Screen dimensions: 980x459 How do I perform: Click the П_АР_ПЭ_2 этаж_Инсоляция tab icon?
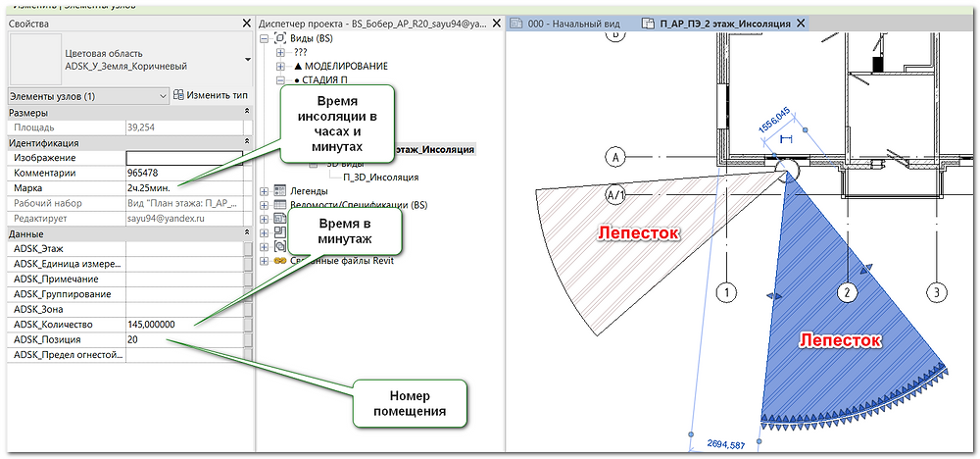(x=648, y=24)
